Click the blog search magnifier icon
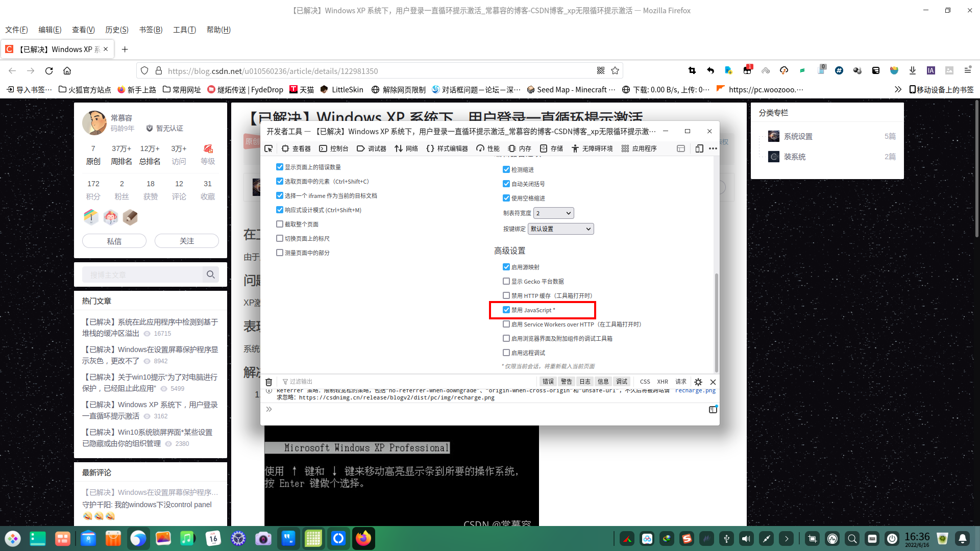 point(211,274)
